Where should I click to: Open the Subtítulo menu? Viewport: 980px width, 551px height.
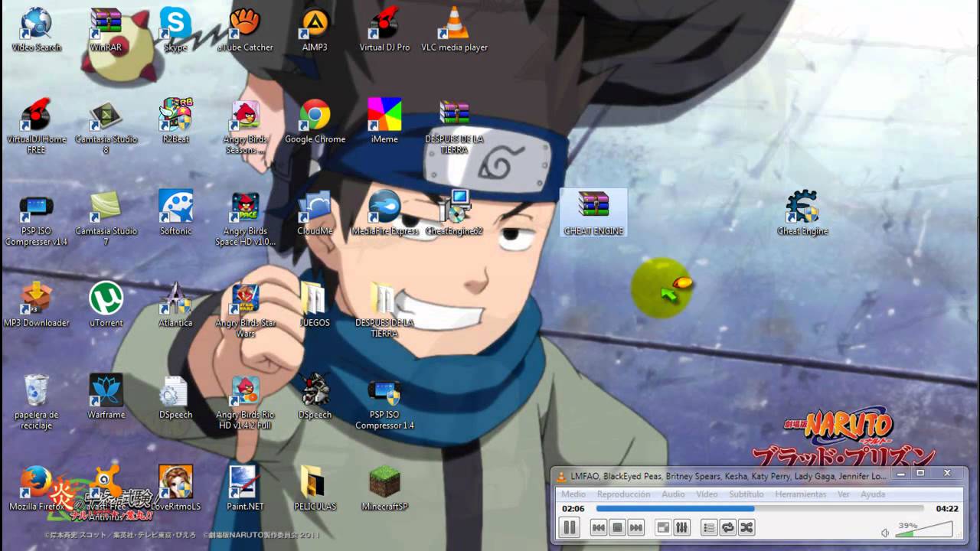[x=746, y=494]
